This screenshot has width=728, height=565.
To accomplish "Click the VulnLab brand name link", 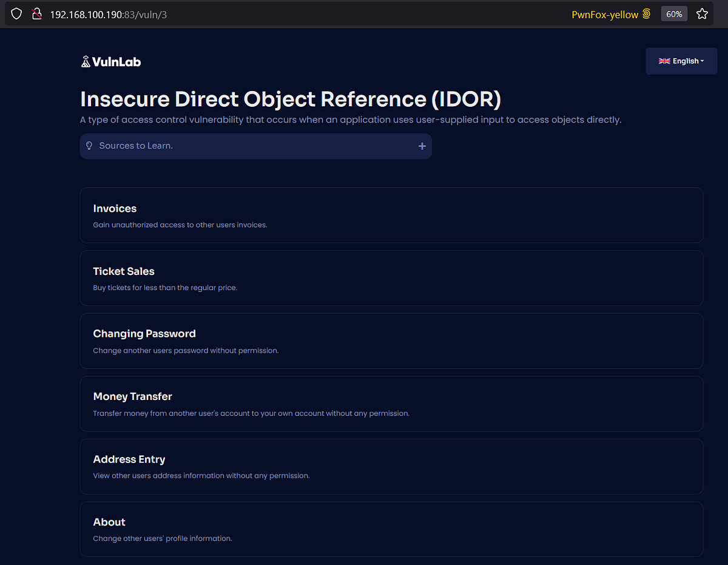I will 116,61.
